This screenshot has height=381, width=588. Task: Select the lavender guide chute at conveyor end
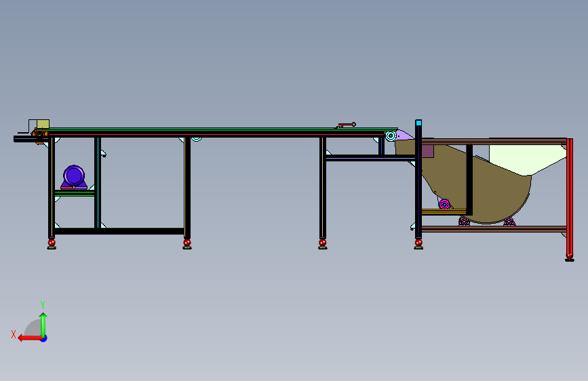point(406,136)
